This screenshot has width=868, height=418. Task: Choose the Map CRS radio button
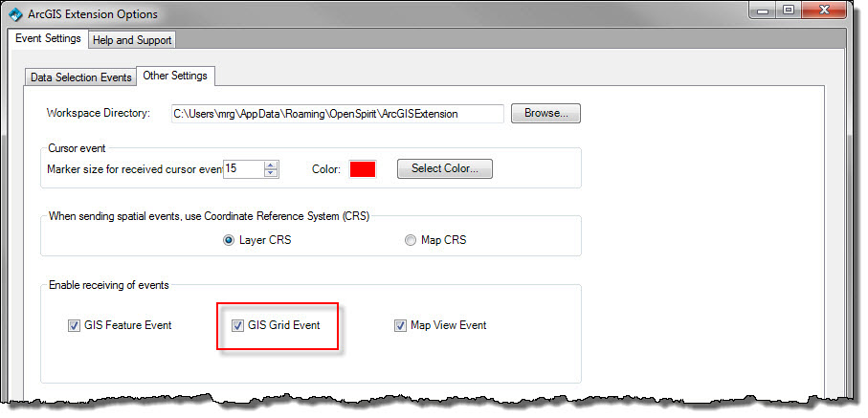pos(410,240)
